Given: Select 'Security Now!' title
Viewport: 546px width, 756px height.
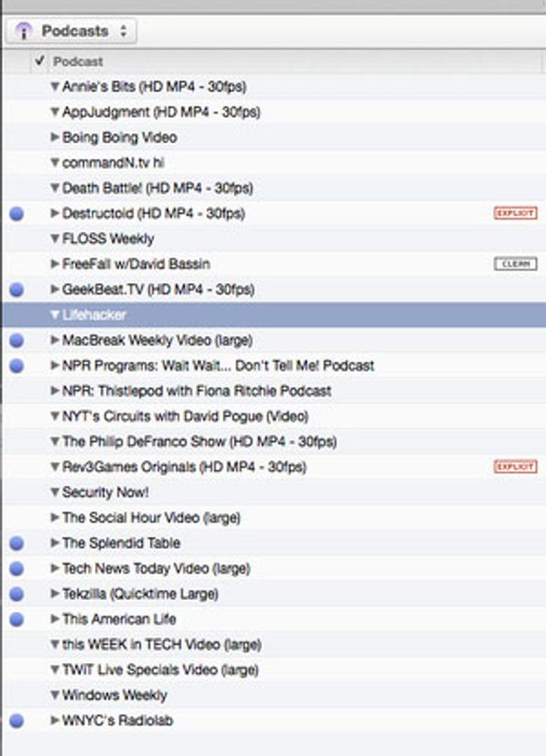Looking at the screenshot, I should [x=106, y=492].
